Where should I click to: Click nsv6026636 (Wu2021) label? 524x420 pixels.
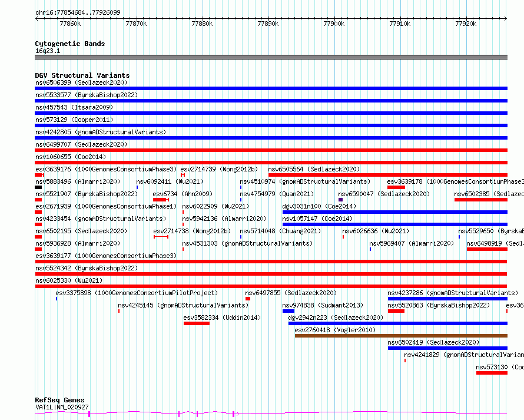376,231
